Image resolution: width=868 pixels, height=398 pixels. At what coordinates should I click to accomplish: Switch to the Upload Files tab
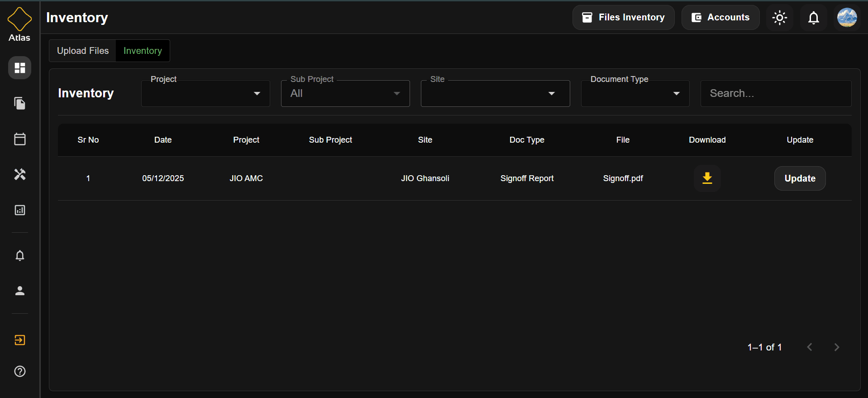tap(83, 51)
